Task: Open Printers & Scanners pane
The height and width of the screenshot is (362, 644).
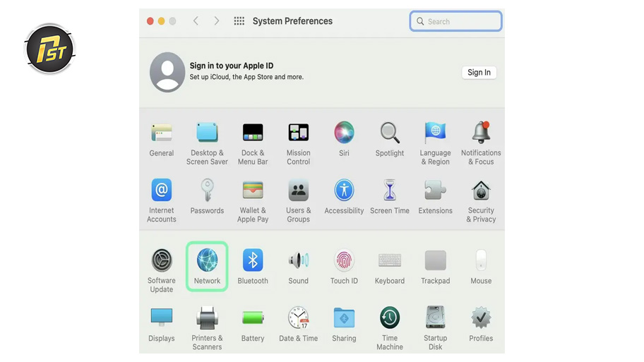Action: click(207, 328)
